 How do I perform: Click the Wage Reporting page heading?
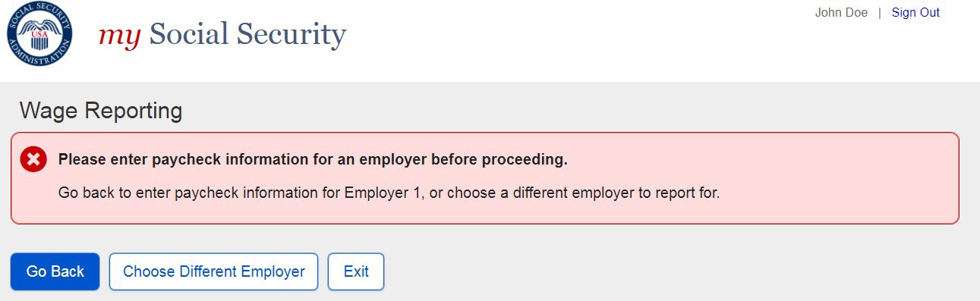coord(101,111)
